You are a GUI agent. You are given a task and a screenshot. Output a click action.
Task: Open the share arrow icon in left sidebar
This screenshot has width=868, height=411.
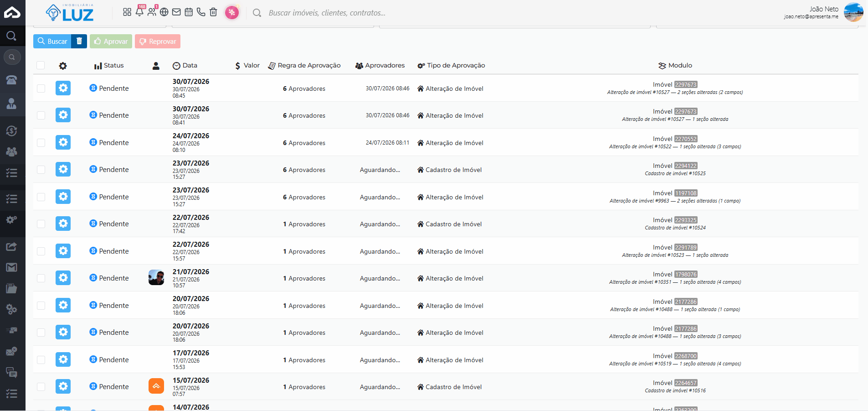(x=12, y=247)
